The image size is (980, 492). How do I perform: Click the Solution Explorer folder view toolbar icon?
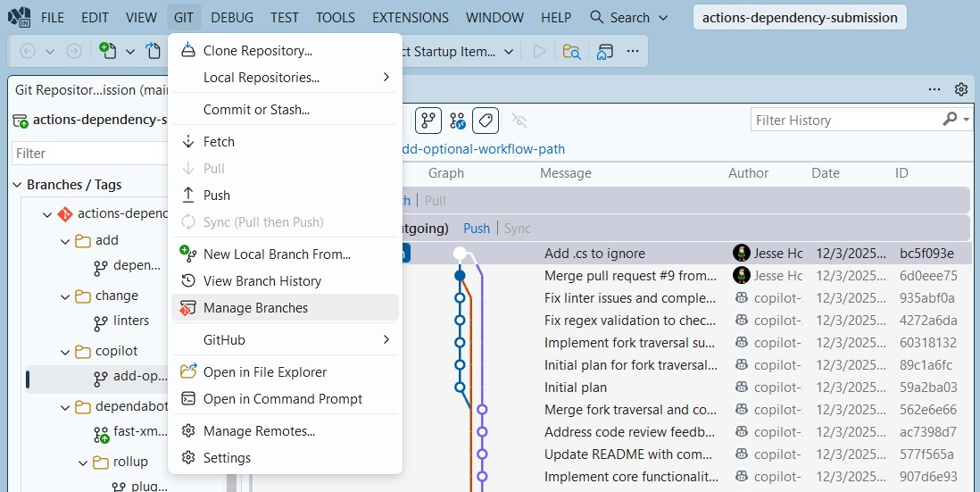[571, 51]
